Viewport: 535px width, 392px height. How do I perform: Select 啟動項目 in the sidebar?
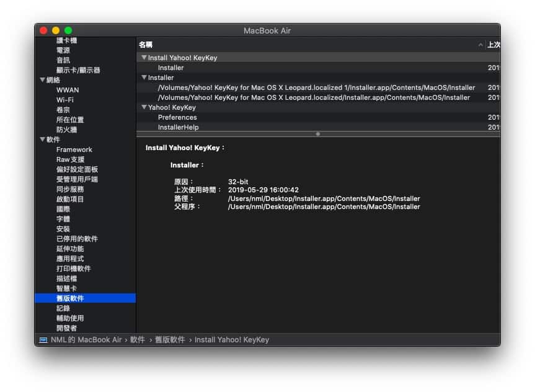(70, 198)
